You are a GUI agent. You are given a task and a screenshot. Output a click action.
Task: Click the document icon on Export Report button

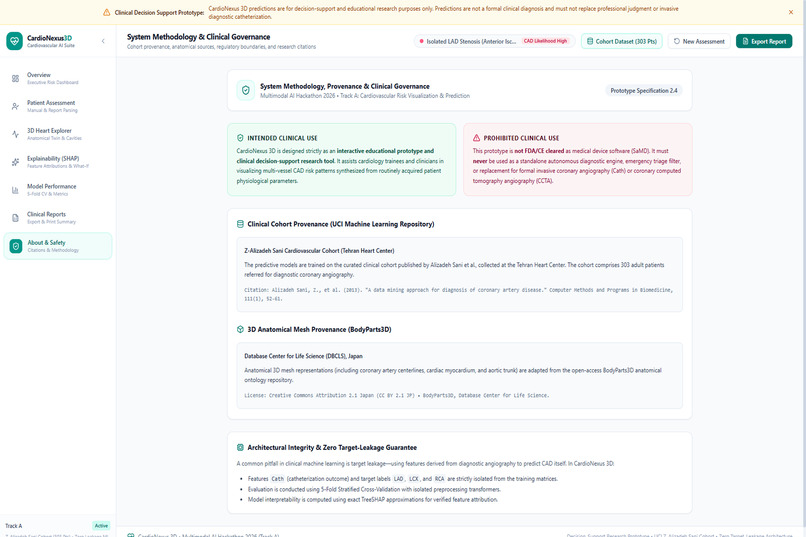click(745, 41)
